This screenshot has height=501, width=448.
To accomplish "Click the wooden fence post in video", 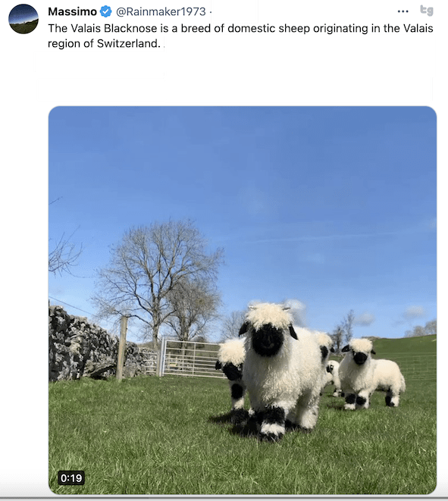I will click(122, 348).
